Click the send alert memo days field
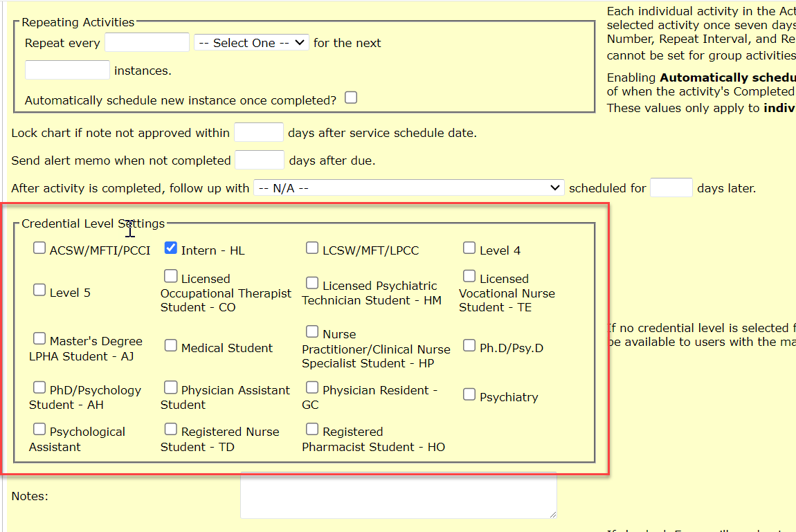This screenshot has width=796, height=532. pyautogui.click(x=260, y=160)
